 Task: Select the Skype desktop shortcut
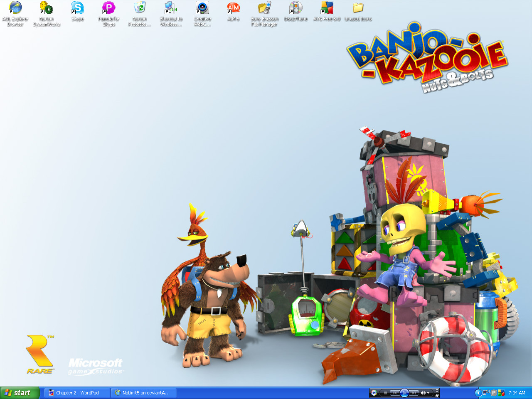click(78, 11)
